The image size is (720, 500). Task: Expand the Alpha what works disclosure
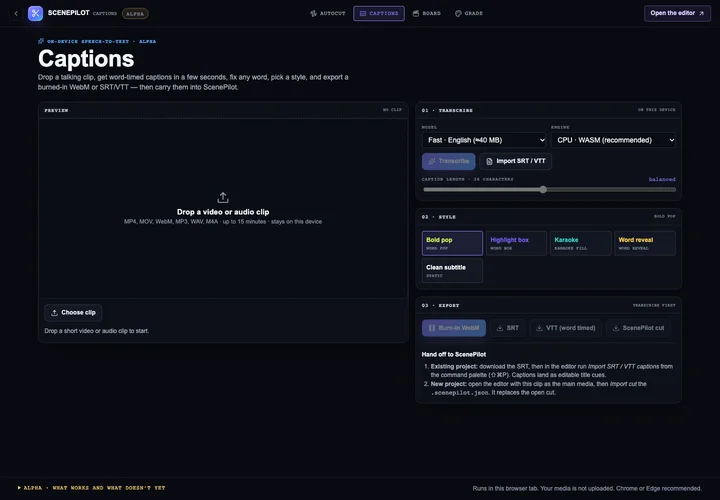click(91, 488)
